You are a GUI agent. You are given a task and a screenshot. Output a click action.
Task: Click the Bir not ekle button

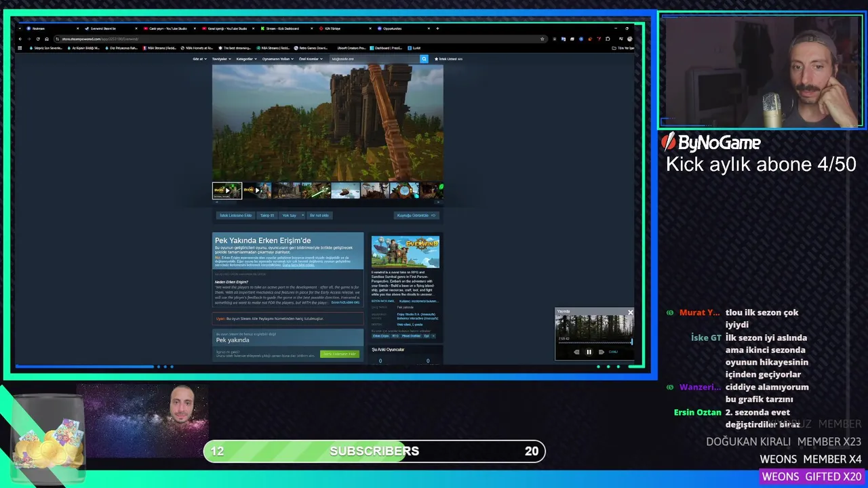click(x=319, y=216)
